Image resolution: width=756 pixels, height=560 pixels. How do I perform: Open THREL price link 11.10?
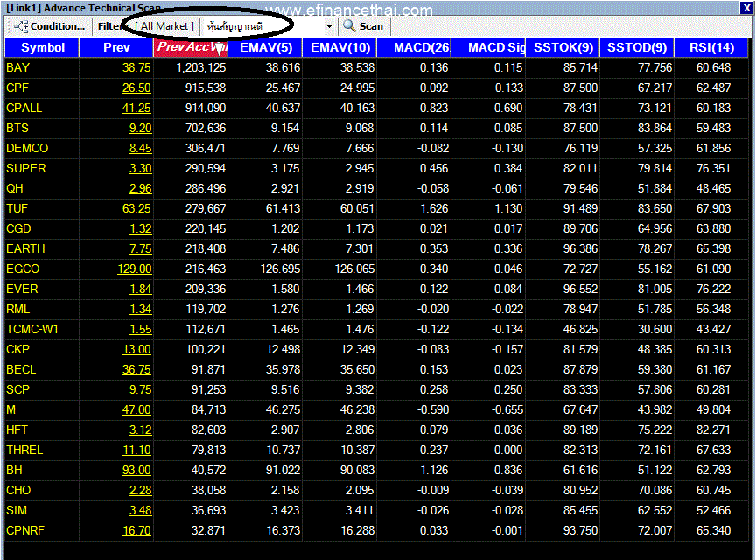click(136, 451)
